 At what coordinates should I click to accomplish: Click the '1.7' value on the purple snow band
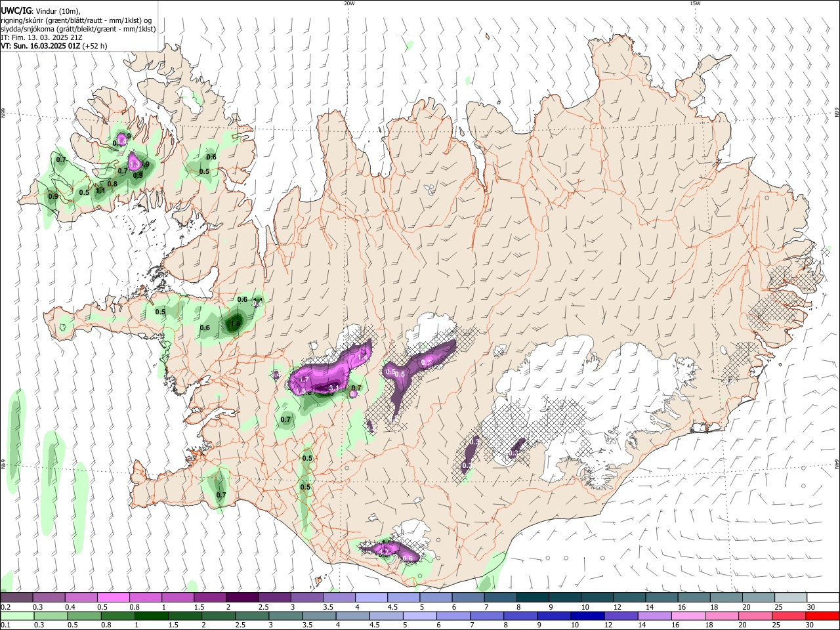[x=304, y=379]
